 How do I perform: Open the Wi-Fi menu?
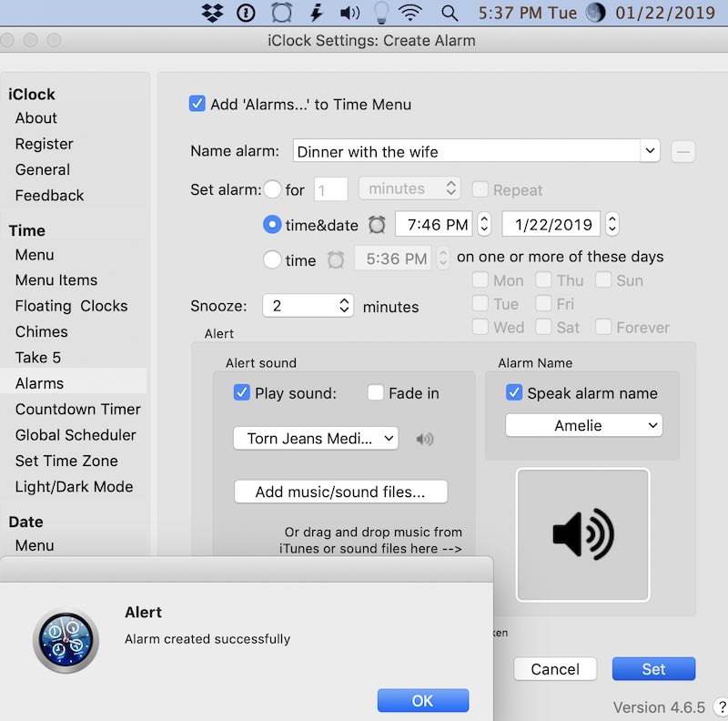coord(410,13)
